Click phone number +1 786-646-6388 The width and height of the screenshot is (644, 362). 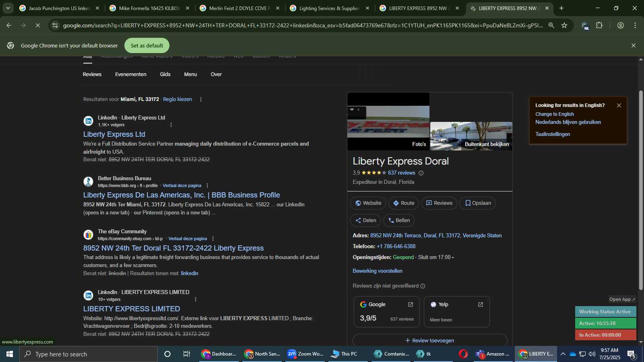(x=396, y=247)
